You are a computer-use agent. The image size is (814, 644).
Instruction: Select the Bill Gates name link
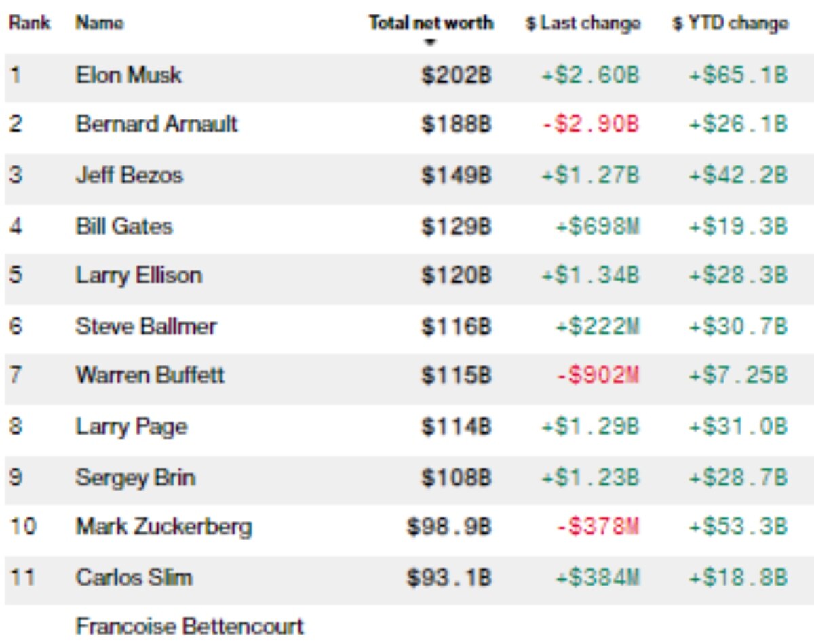pyautogui.click(x=123, y=226)
